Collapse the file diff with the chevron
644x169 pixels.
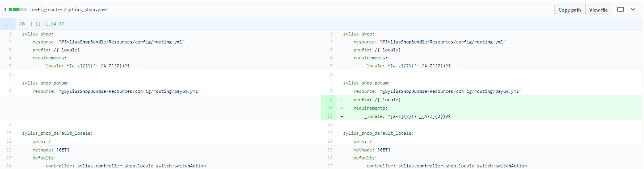(633, 10)
